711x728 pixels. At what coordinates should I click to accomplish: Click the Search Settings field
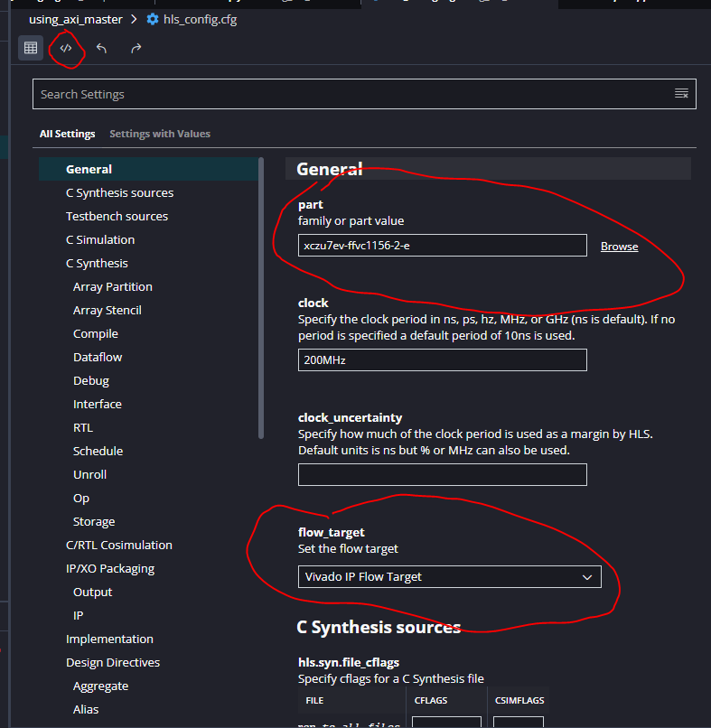(352, 94)
